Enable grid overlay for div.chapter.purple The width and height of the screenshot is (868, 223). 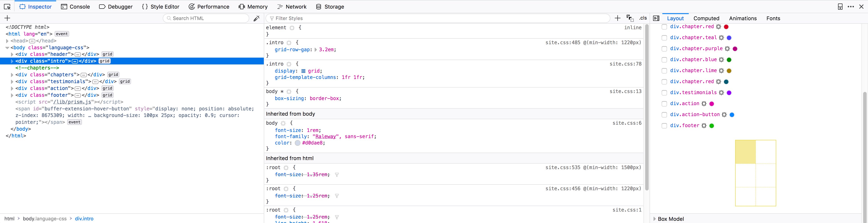664,49
